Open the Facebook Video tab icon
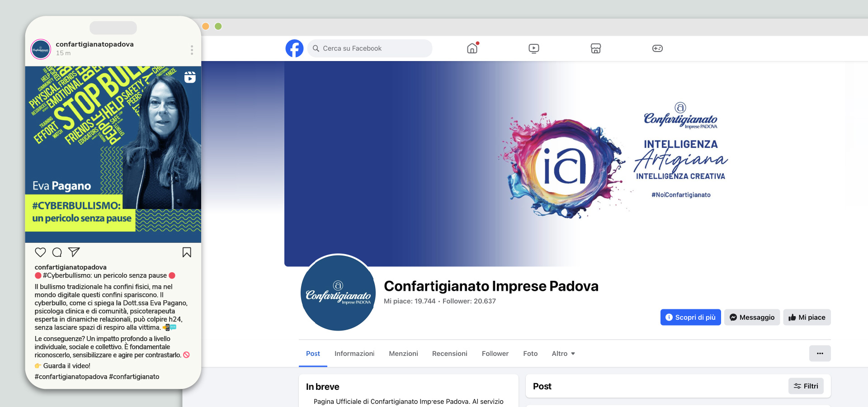This screenshot has width=868, height=407. point(534,48)
